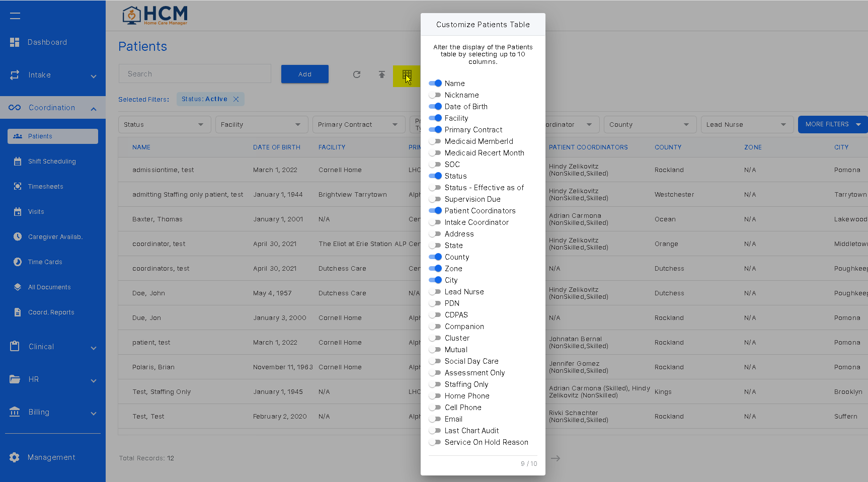This screenshot has width=868, height=482.
Task: Expand the Intake sidebar section
Action: pyautogui.click(x=93, y=76)
